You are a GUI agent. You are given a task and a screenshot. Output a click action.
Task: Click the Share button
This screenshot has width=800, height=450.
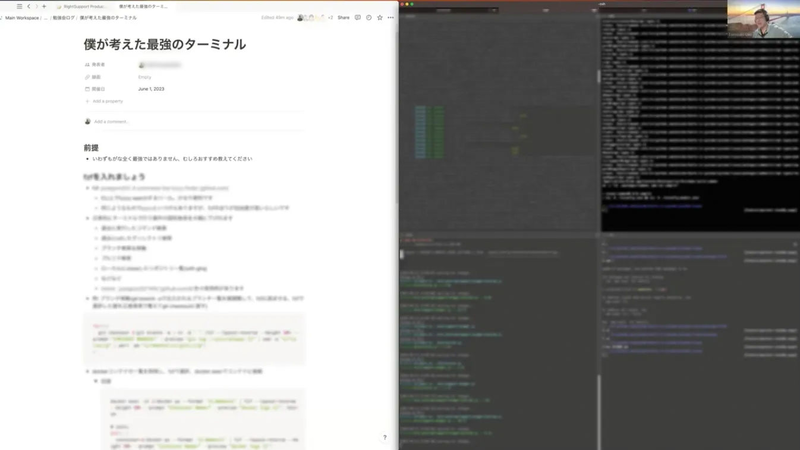coord(343,18)
